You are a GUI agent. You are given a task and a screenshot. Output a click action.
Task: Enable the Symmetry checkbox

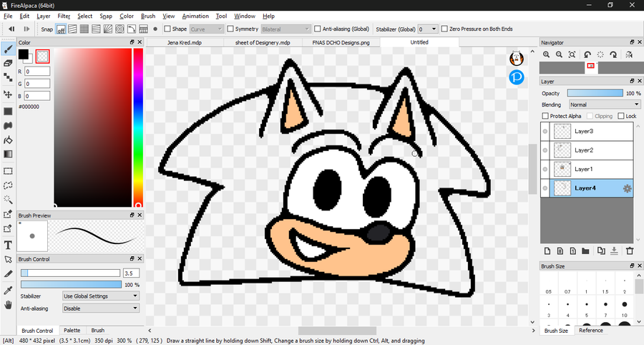(230, 29)
